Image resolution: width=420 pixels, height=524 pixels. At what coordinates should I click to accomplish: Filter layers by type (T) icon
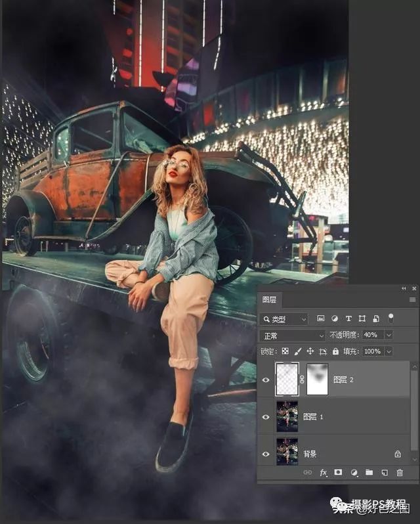point(348,318)
